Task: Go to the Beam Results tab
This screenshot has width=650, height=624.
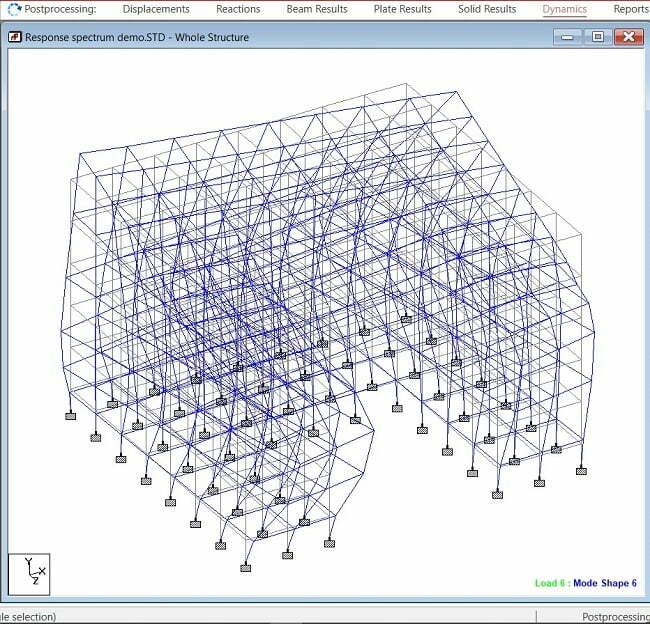Action: click(x=317, y=9)
